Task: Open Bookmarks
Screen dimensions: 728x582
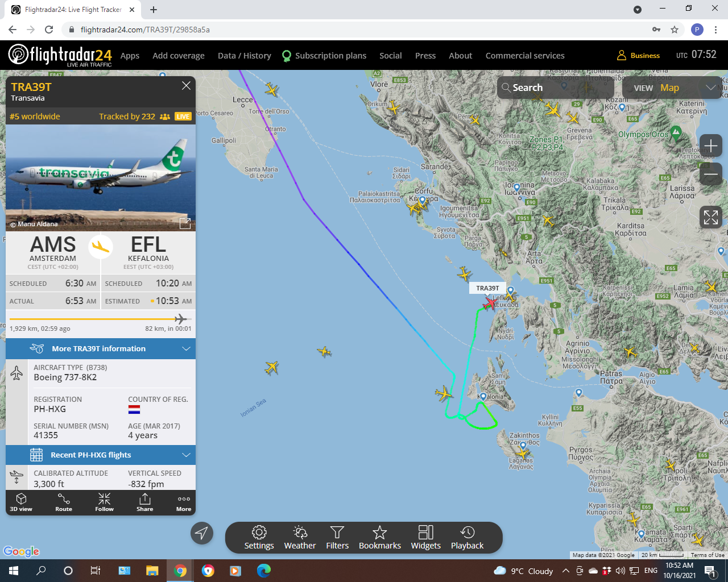Action: point(380,538)
